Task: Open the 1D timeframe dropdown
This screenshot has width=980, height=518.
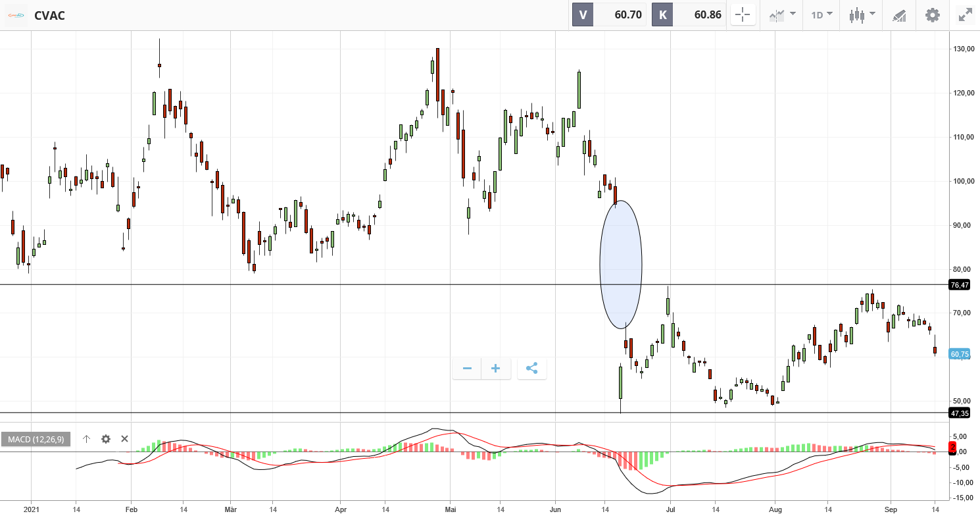Action: coord(821,14)
